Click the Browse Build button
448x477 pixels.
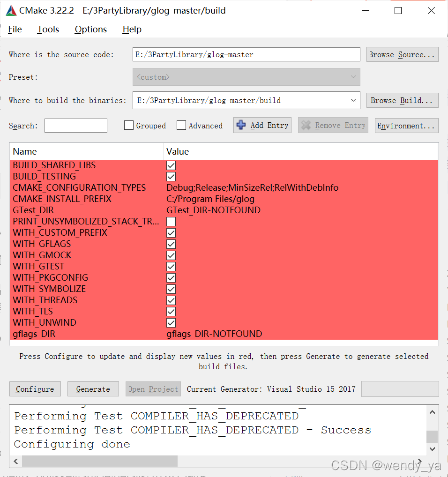click(x=402, y=100)
